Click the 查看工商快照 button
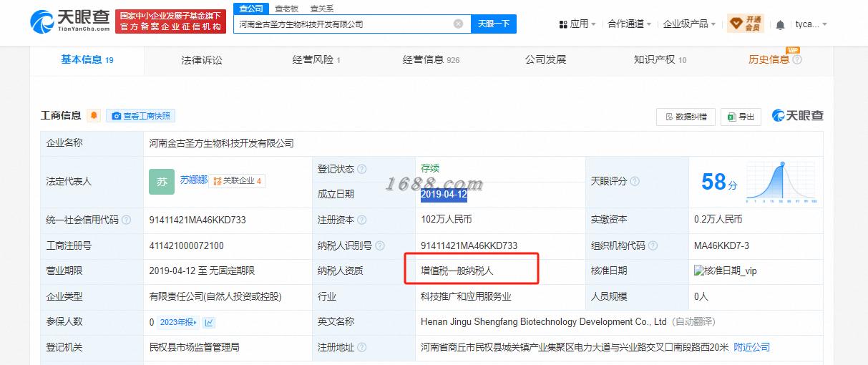The width and height of the screenshot is (868, 365). click(140, 115)
